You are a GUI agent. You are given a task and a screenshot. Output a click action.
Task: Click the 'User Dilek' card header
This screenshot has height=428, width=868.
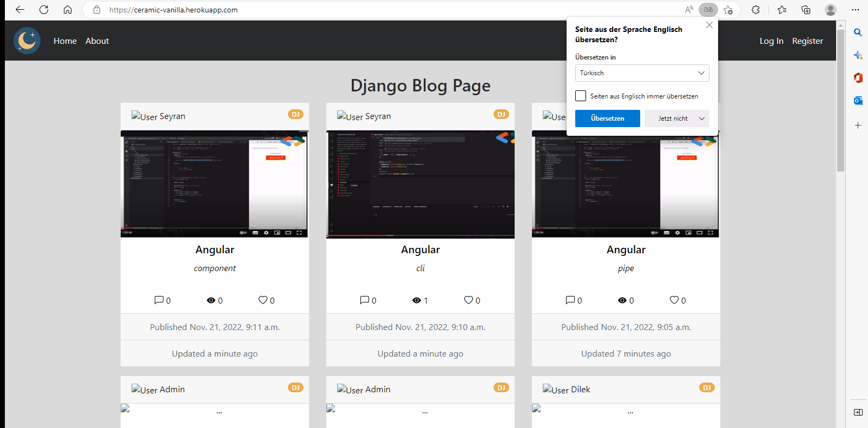626,390
